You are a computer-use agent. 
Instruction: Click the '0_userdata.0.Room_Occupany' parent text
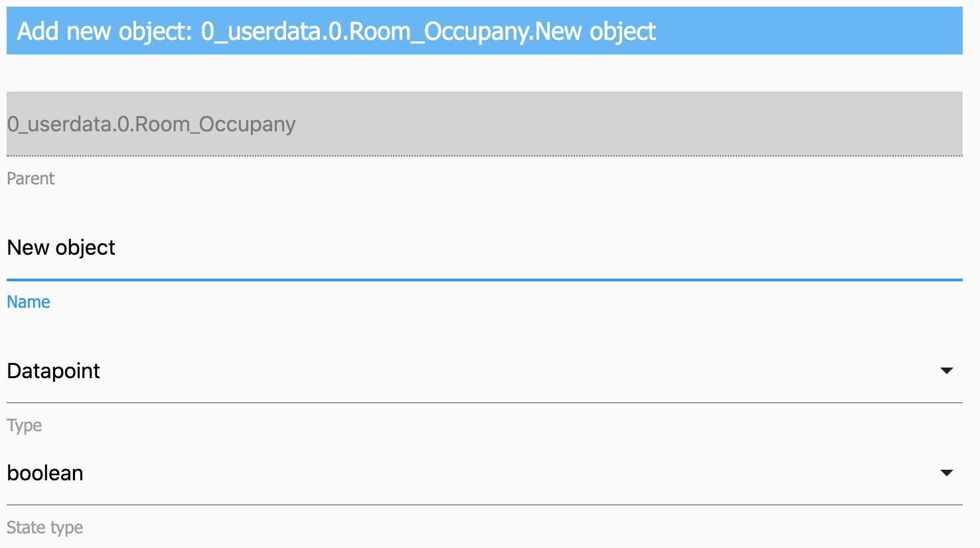151,125
